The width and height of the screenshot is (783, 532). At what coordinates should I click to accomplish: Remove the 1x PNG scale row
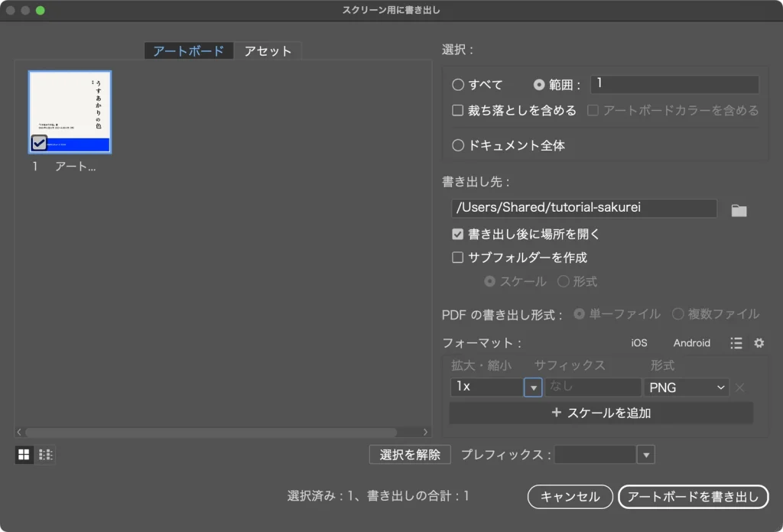[x=739, y=388]
